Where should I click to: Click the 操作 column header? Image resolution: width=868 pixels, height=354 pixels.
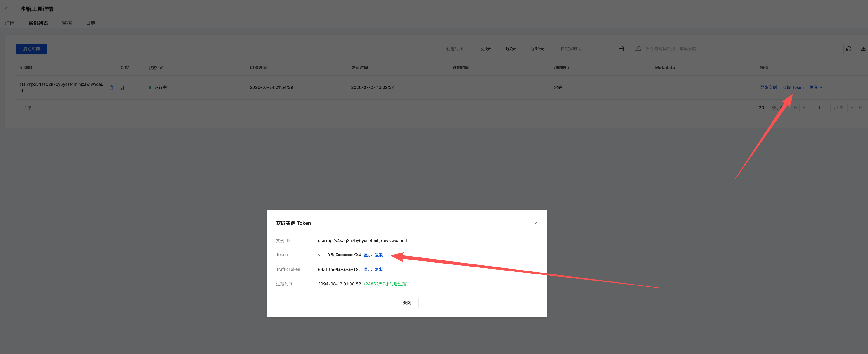click(x=764, y=68)
